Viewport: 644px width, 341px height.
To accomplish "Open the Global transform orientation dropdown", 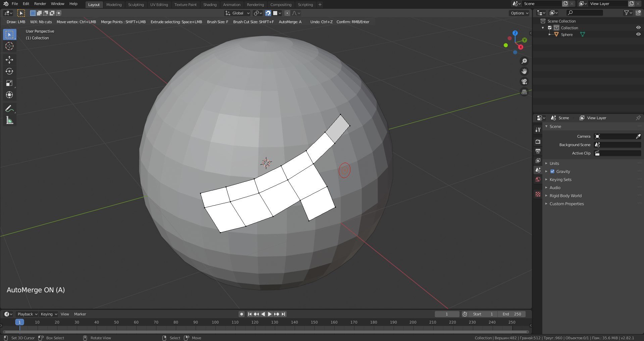I will point(237,13).
